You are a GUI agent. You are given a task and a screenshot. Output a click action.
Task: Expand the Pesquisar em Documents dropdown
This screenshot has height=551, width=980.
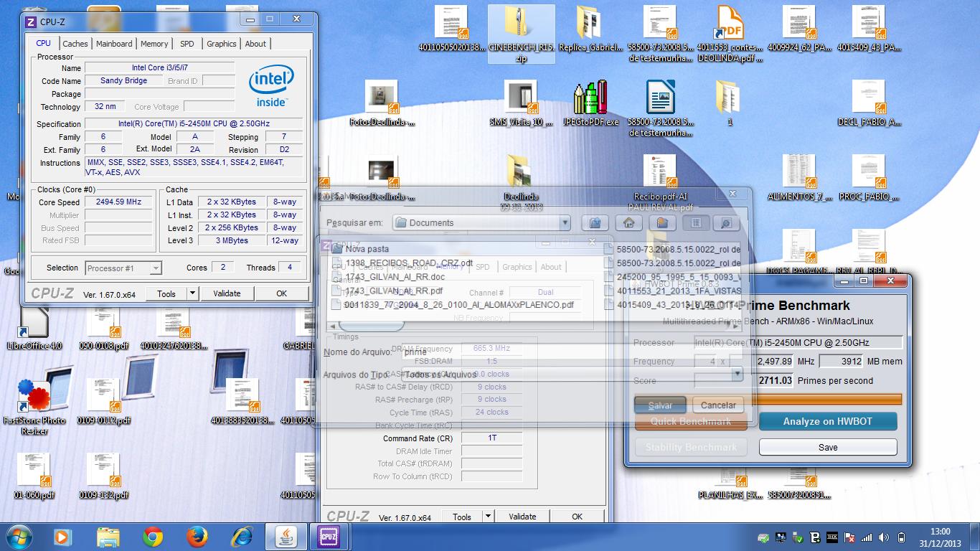click(565, 223)
